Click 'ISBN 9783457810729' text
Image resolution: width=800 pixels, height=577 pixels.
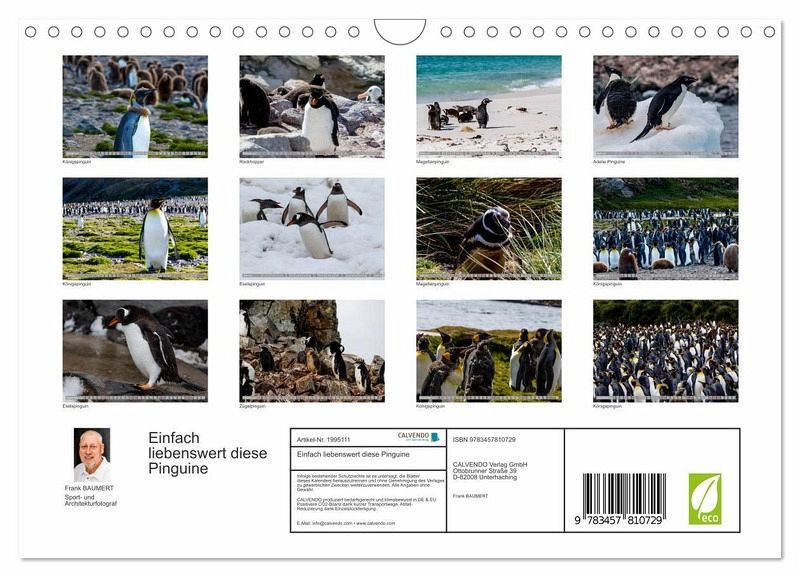484,440
